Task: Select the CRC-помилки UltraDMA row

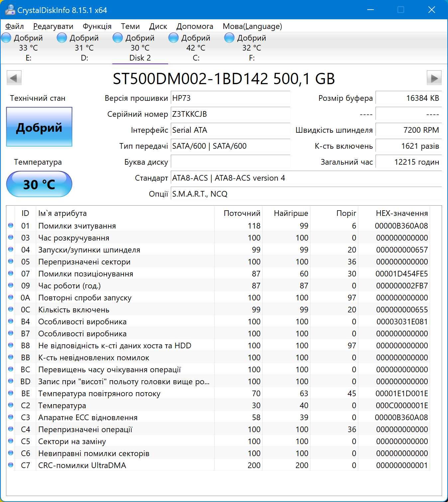Action: coord(218,465)
